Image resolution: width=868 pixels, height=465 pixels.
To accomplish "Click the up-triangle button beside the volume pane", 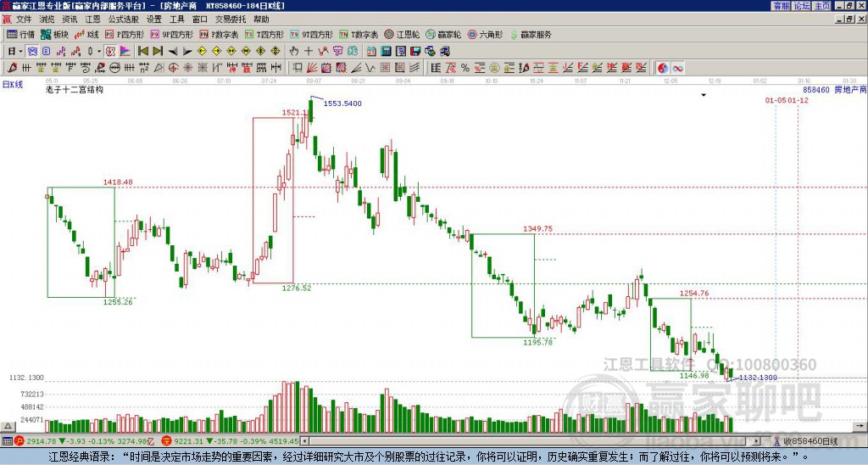I will pyautogui.click(x=8, y=426).
